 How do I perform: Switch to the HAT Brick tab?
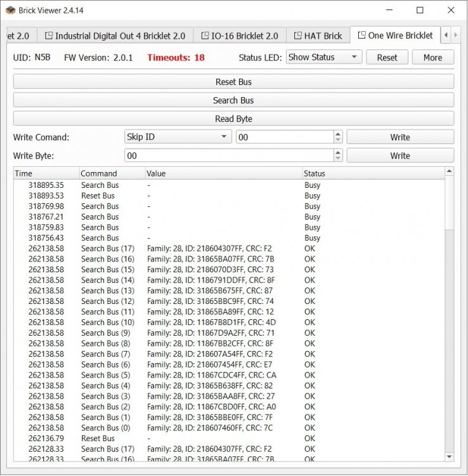(317, 36)
